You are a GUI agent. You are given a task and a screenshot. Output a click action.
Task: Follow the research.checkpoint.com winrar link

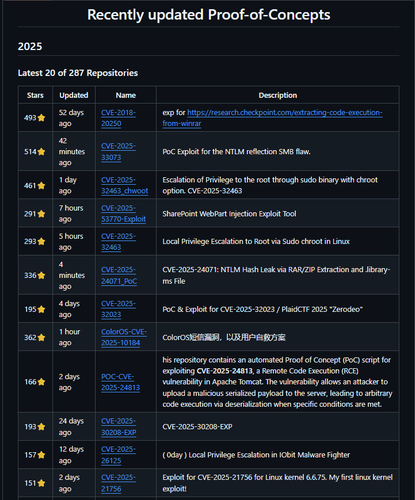coord(272,118)
